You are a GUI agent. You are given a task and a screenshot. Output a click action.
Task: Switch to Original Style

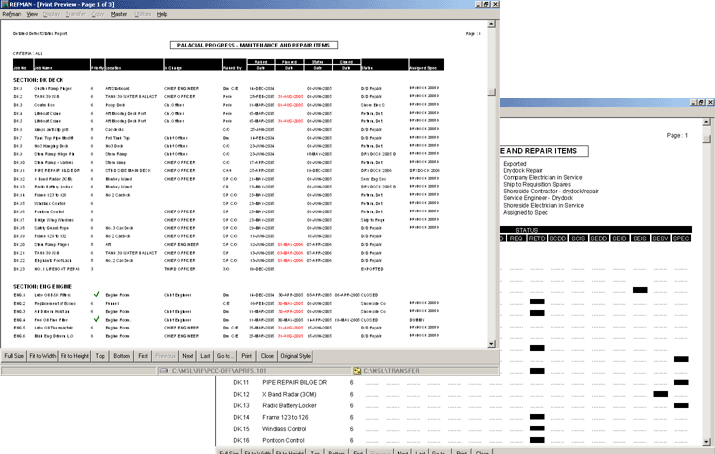click(295, 355)
